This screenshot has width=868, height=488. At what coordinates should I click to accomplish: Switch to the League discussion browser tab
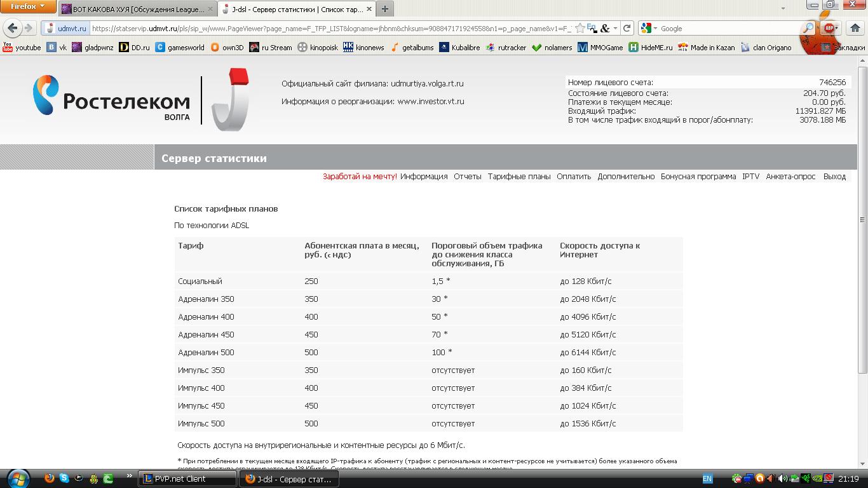(x=137, y=10)
